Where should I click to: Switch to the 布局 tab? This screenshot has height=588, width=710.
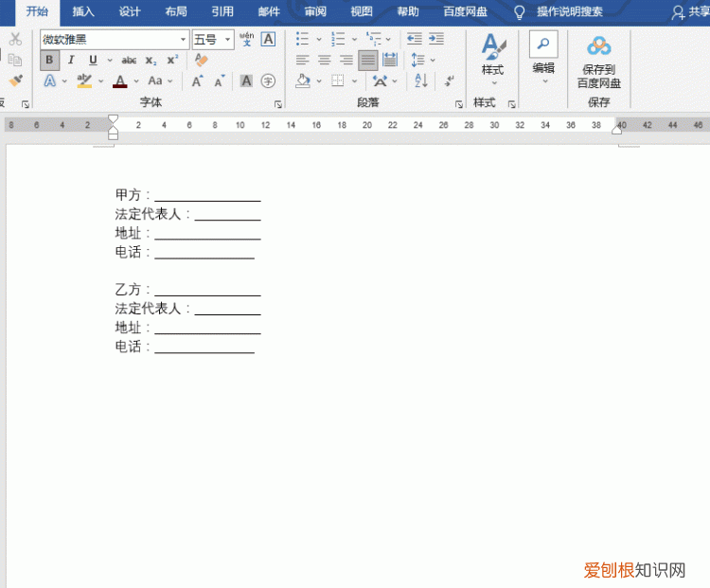176,11
